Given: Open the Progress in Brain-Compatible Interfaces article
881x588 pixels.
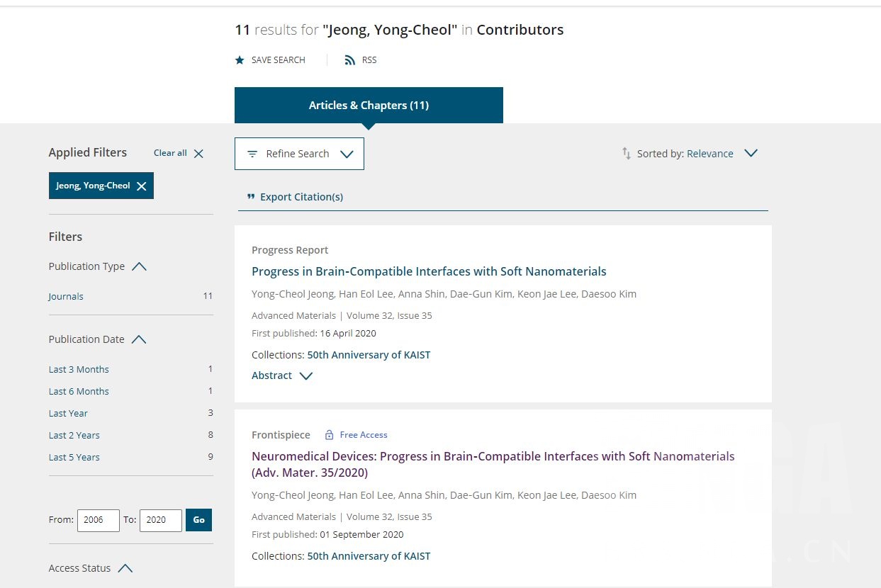Looking at the screenshot, I should click(x=429, y=271).
